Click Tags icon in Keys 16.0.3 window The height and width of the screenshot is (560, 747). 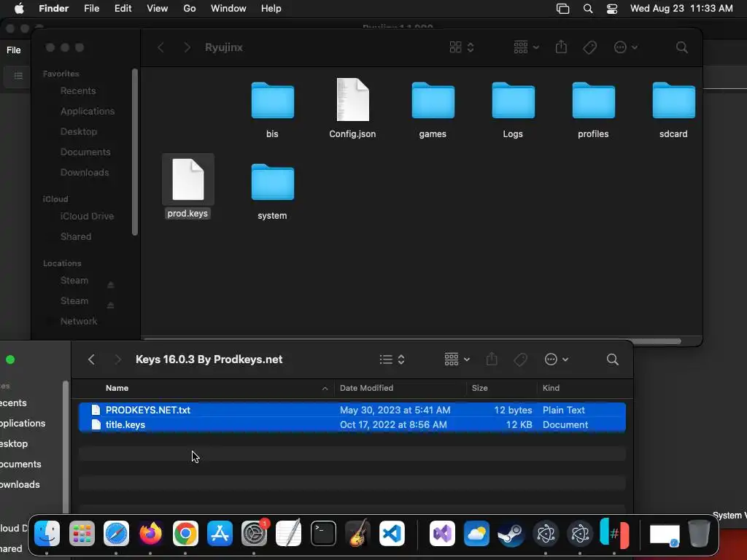point(520,359)
